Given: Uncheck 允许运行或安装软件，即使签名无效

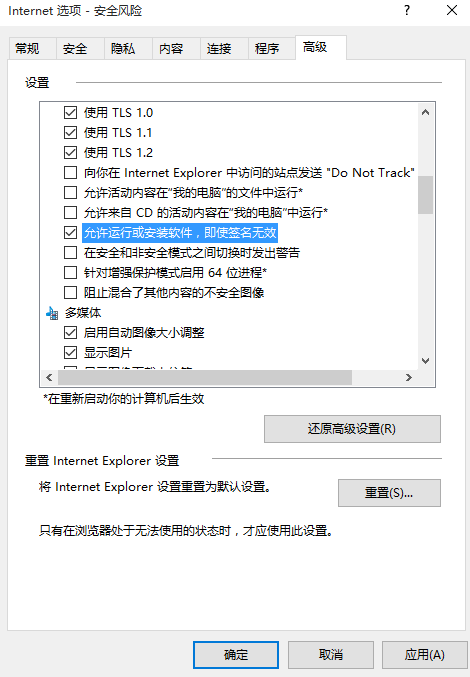Looking at the screenshot, I should pyautogui.click(x=70, y=233).
